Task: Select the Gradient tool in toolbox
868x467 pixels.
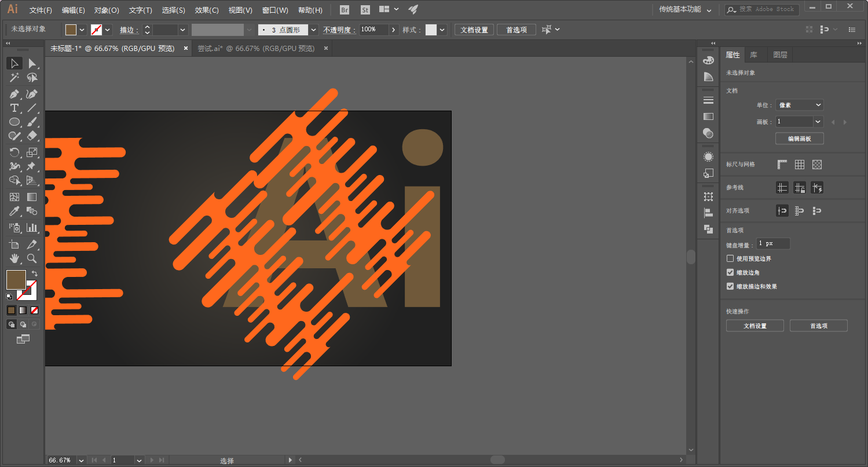Action: pos(32,197)
